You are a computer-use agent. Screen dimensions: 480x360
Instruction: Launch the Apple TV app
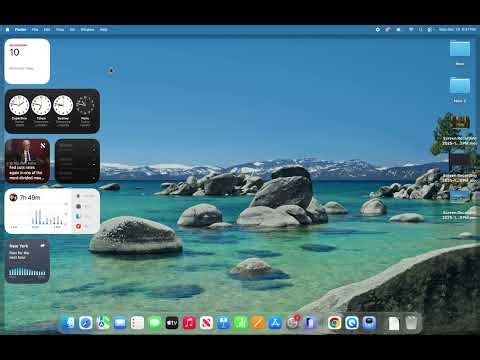172,323
